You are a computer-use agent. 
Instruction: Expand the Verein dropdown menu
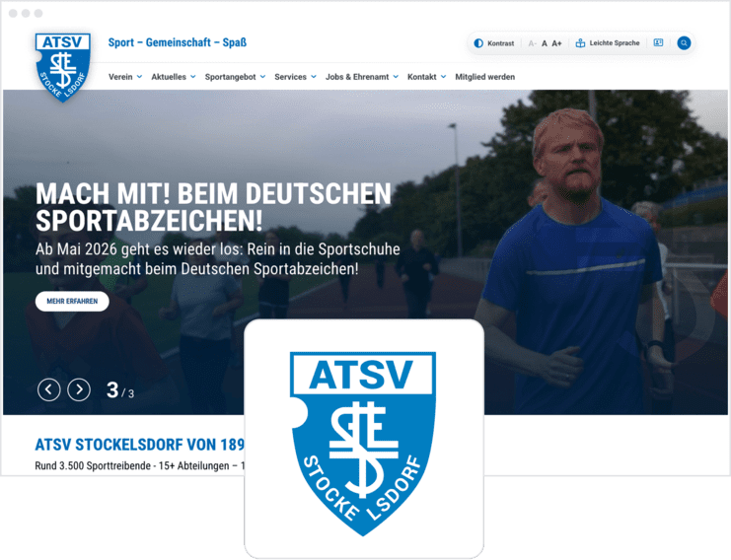point(125,77)
